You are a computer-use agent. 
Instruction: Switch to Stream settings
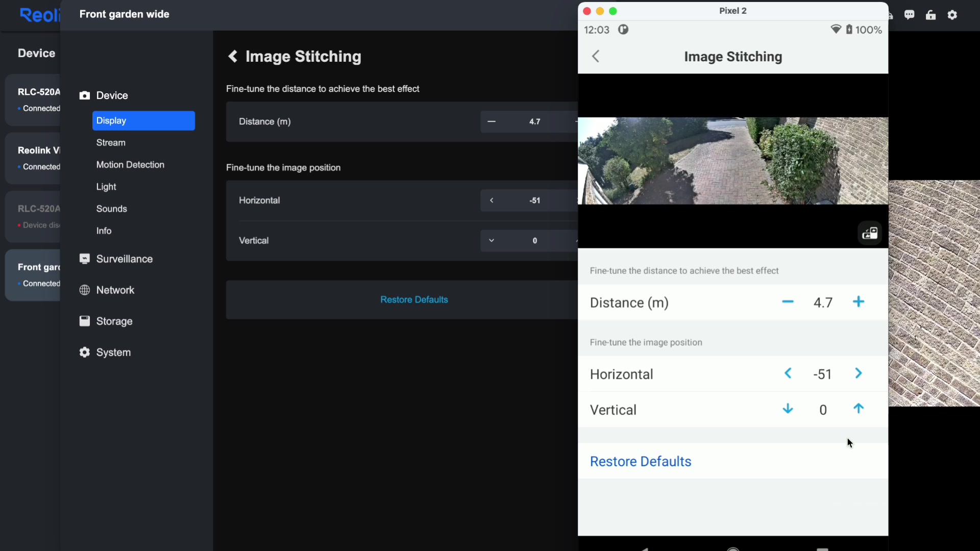pos(110,143)
